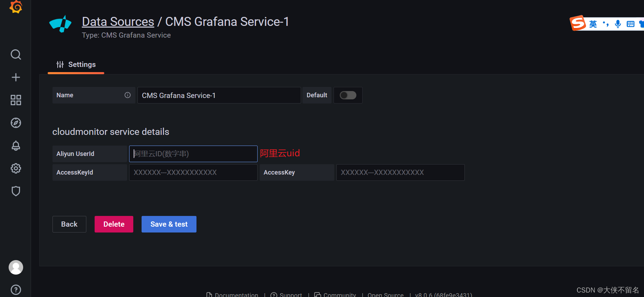The image size is (644, 297).
Task: Open the Dashboards grid icon
Action: pyautogui.click(x=16, y=100)
